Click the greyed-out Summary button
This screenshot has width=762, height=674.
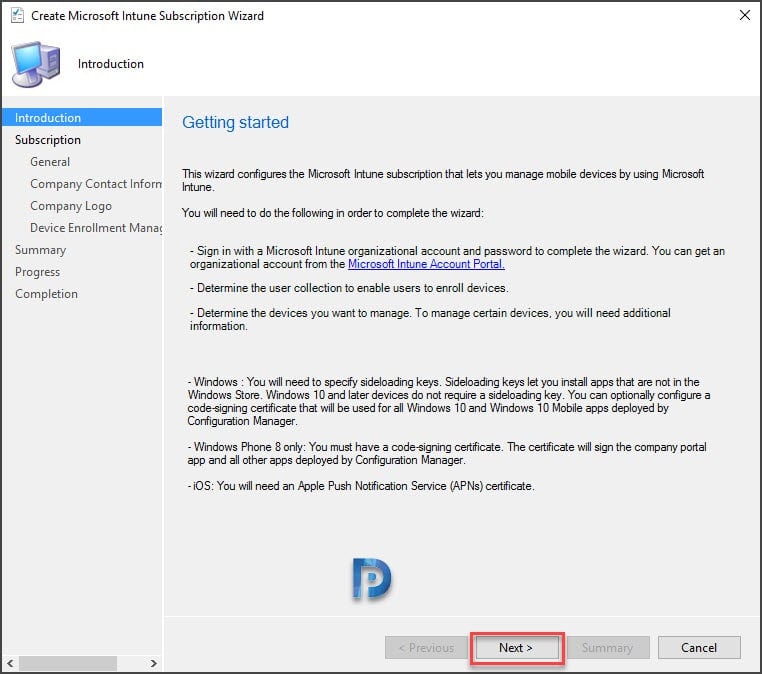pyautogui.click(x=607, y=647)
